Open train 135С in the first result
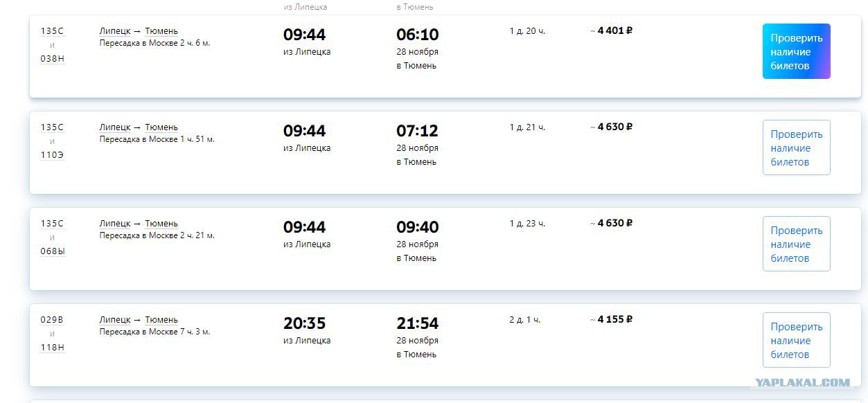The height and width of the screenshot is (403, 868). pyautogui.click(x=52, y=31)
